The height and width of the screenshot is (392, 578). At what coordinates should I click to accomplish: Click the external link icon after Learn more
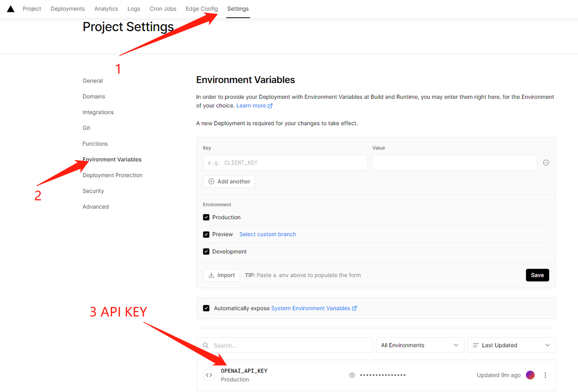(270, 106)
